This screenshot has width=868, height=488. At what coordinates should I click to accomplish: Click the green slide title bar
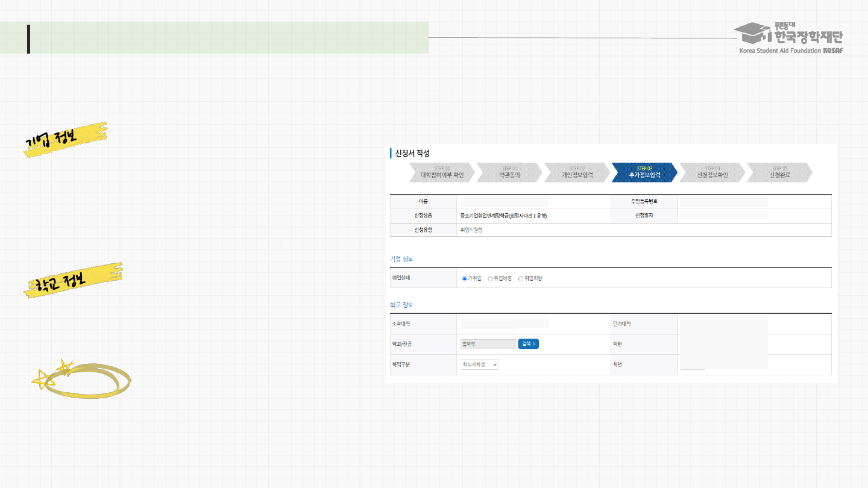[229, 38]
